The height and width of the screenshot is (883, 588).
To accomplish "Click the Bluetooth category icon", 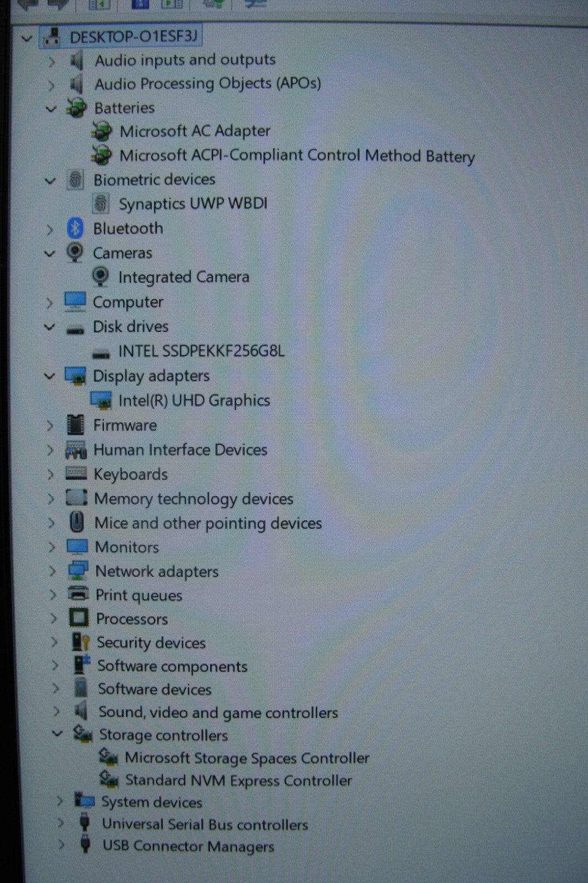I will click(75, 228).
